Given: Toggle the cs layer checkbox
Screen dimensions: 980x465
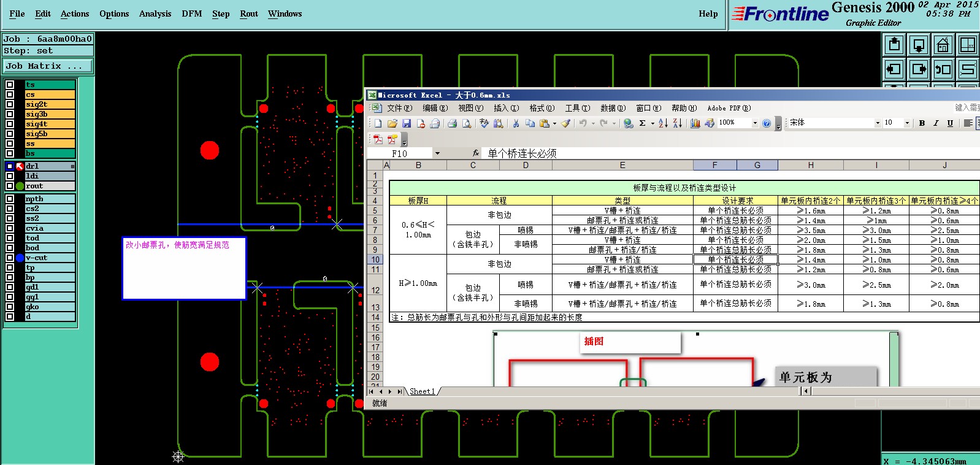Looking at the screenshot, I should 10,94.
